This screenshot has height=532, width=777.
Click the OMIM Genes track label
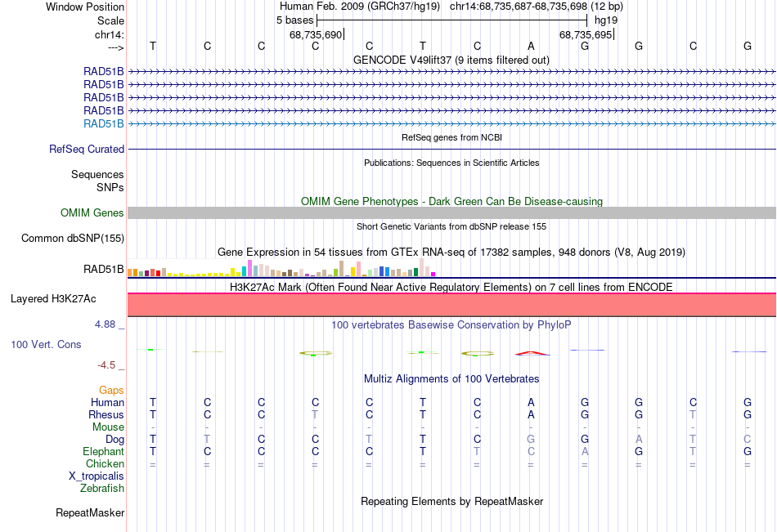click(x=92, y=213)
